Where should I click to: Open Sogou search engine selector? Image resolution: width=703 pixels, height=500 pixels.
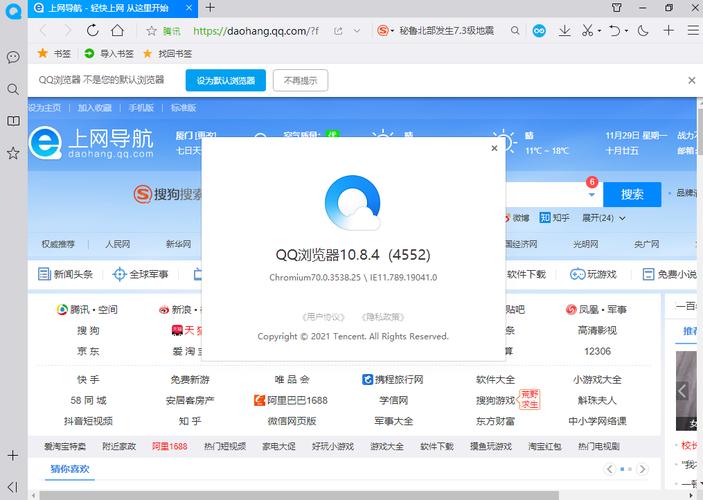pyautogui.click(x=385, y=30)
